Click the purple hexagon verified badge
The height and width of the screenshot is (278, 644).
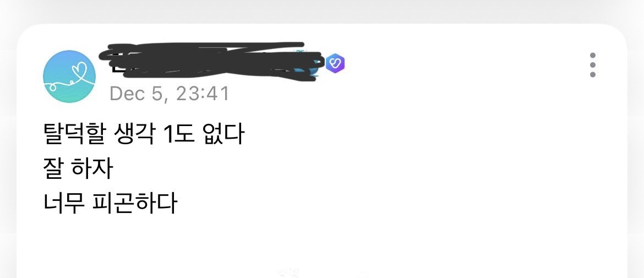tap(336, 64)
